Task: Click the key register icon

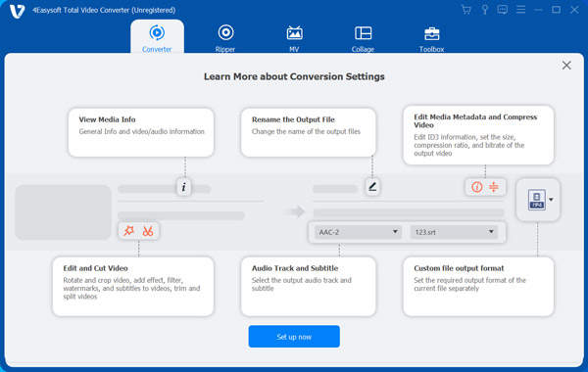Action: (484, 10)
